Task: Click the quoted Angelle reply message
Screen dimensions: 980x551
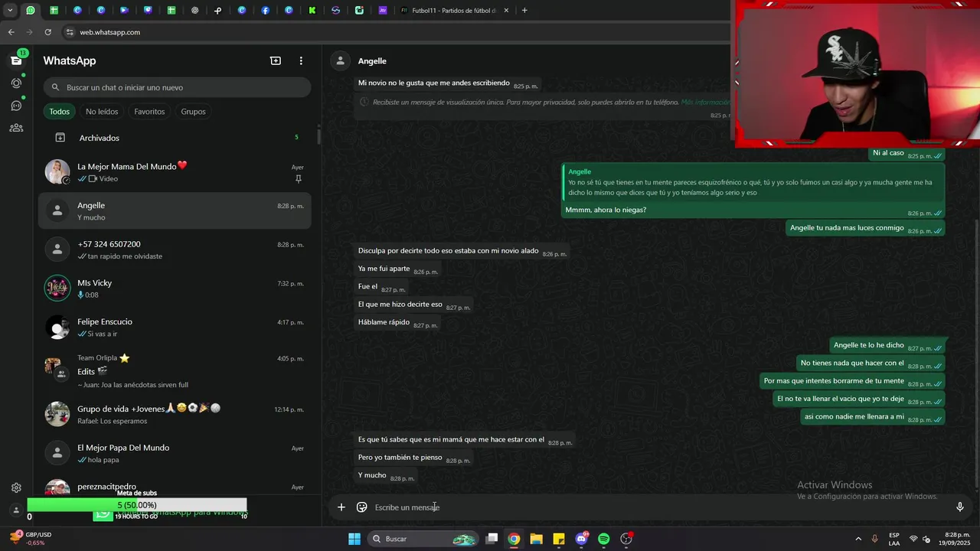Action: coord(753,182)
